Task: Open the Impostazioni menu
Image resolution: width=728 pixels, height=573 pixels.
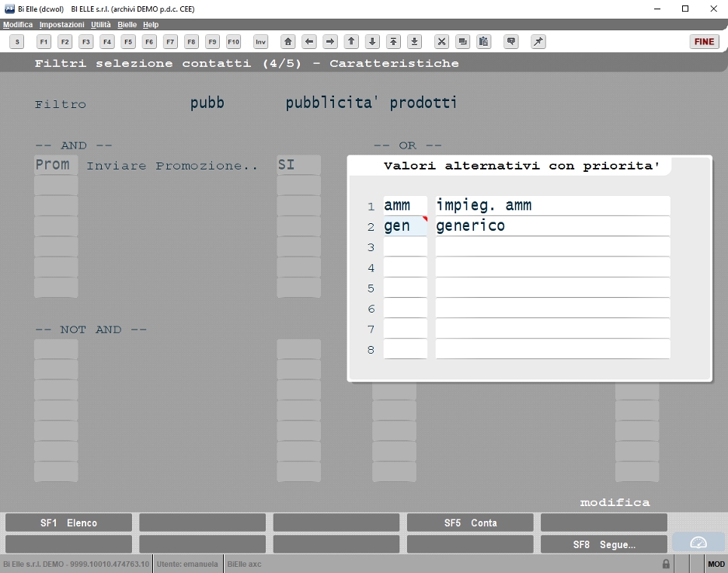Action: (61, 25)
